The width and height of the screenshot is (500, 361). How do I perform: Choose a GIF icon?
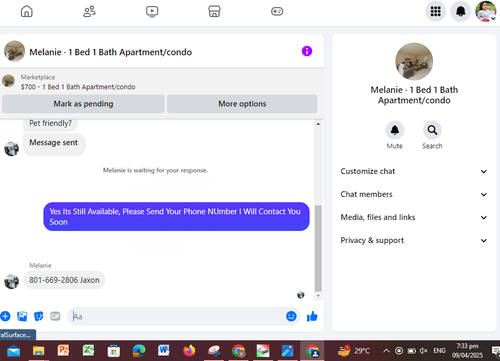click(55, 316)
